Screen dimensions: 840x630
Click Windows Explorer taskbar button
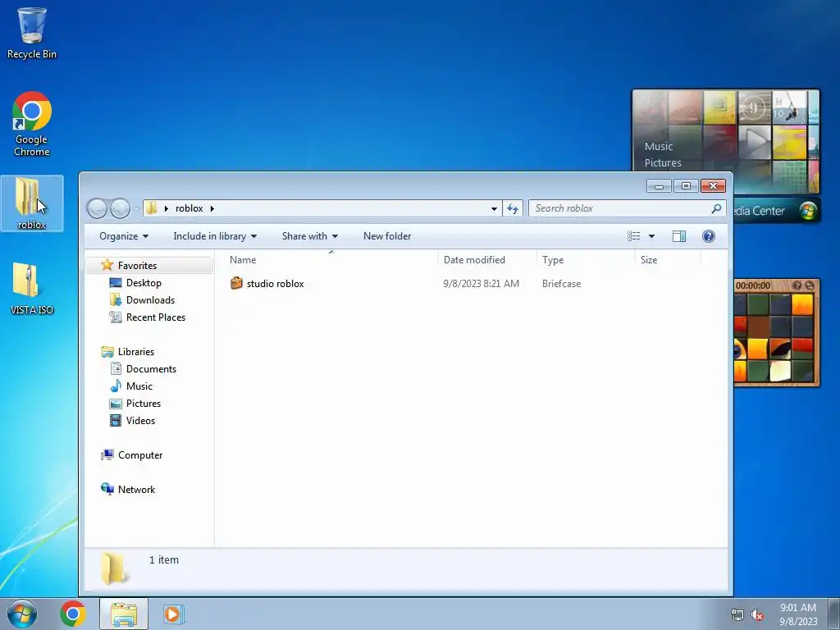tap(123, 614)
